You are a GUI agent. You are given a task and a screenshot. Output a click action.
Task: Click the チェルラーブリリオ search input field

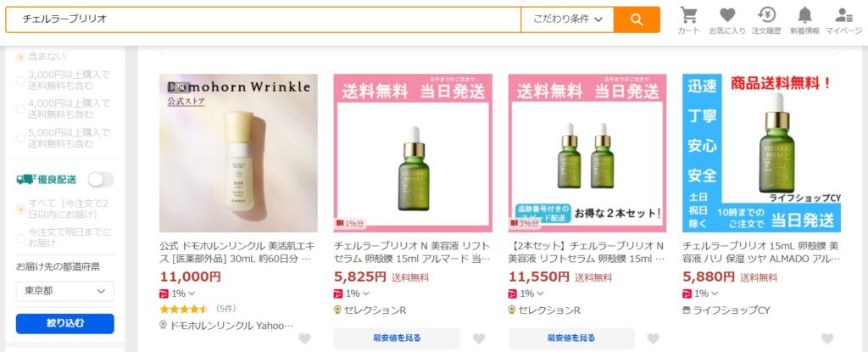pyautogui.click(x=263, y=20)
